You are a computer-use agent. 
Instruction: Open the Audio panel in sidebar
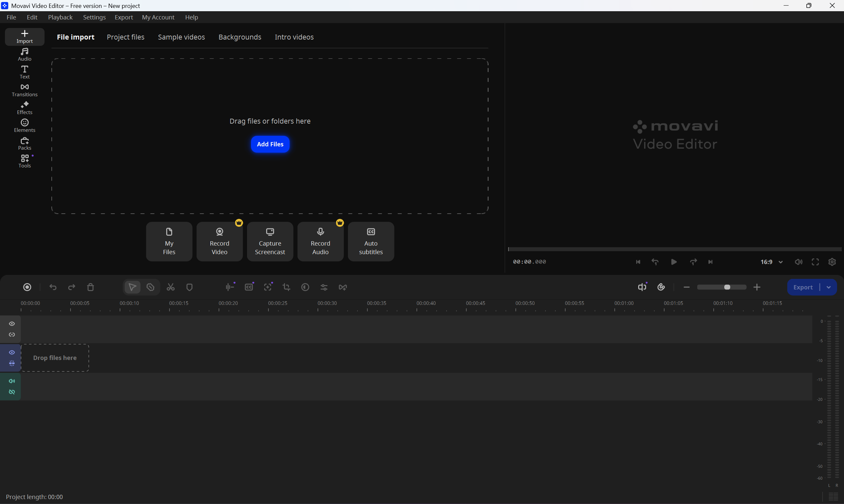click(24, 54)
